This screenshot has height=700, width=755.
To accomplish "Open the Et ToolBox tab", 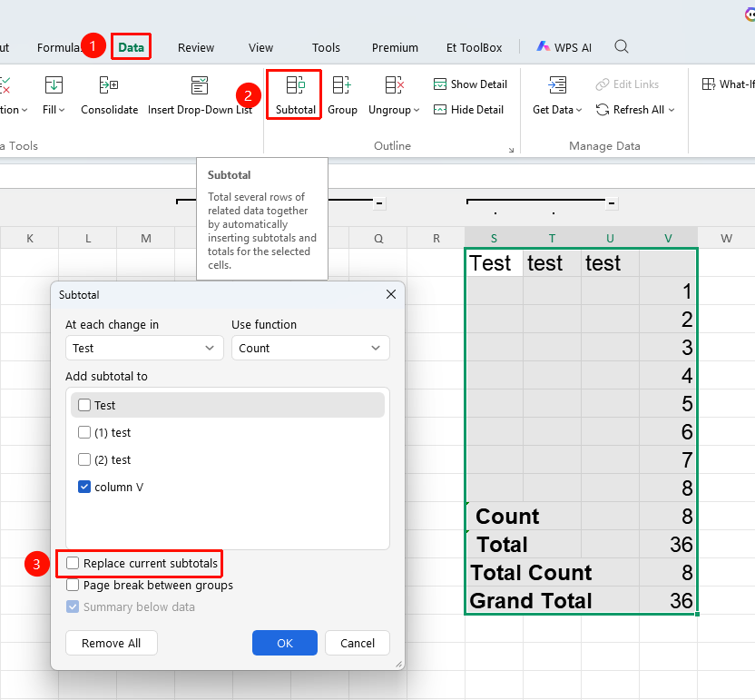I will (x=475, y=48).
